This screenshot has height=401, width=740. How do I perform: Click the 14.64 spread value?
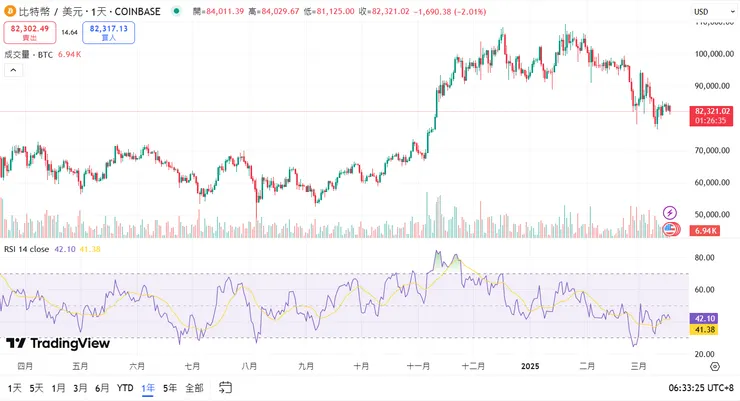[69, 33]
